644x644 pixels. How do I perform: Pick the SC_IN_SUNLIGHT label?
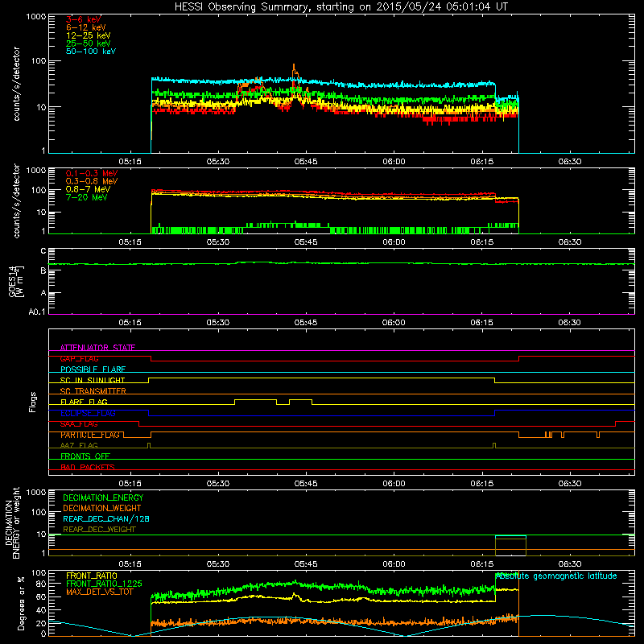(93, 380)
